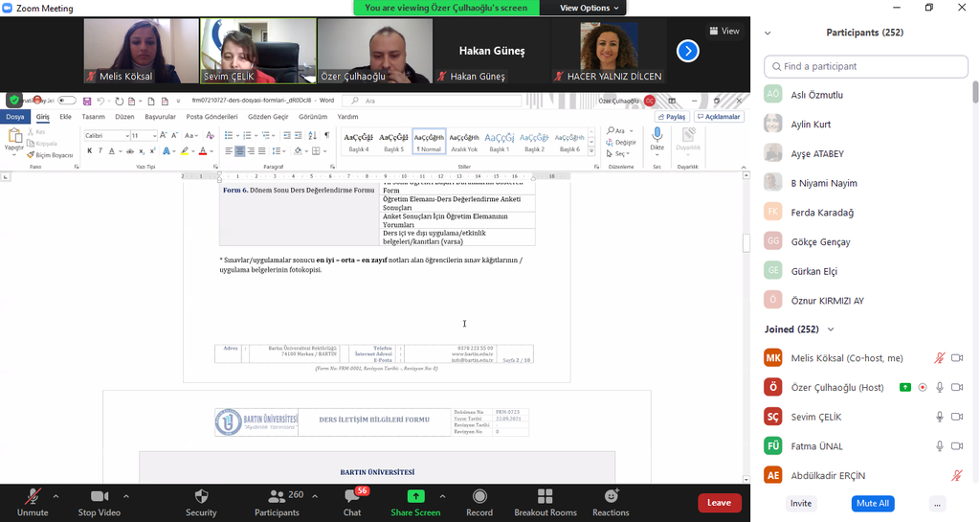Toggle paragraph marks pilcrow icon

(x=326, y=135)
